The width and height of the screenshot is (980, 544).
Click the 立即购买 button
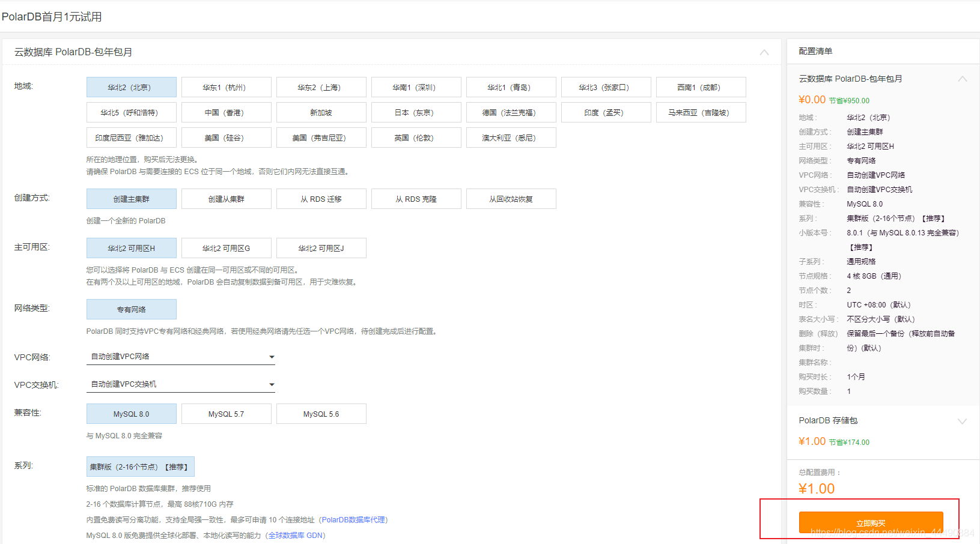click(x=871, y=522)
